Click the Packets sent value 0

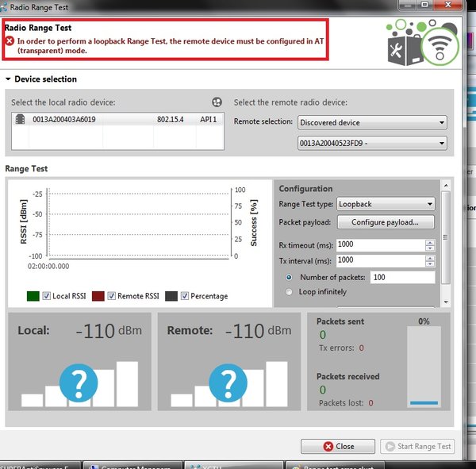coord(323,335)
